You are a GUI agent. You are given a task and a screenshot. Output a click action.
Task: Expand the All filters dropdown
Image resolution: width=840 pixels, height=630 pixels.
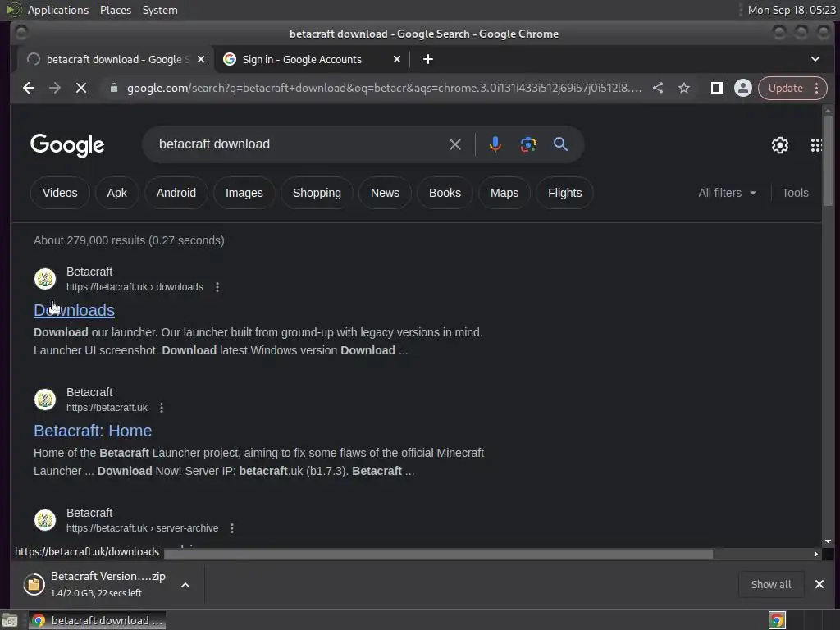point(727,193)
